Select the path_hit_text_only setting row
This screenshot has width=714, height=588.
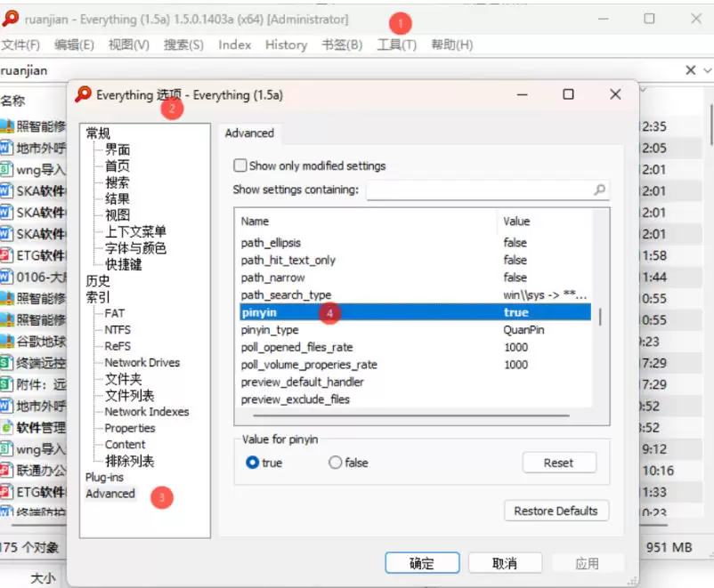click(x=415, y=260)
